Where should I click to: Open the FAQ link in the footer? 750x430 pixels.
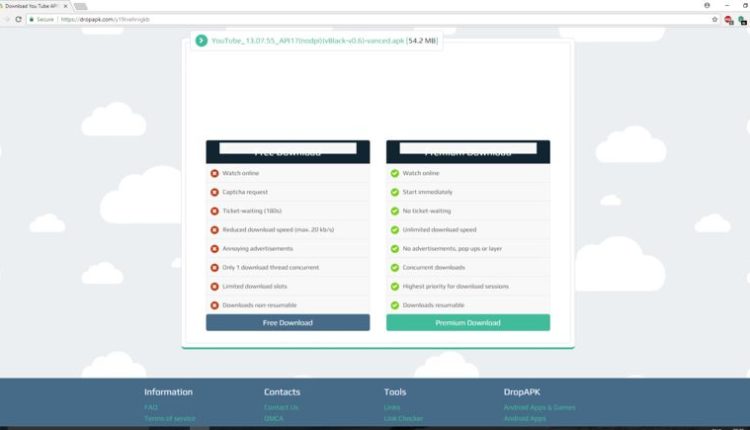(151, 408)
